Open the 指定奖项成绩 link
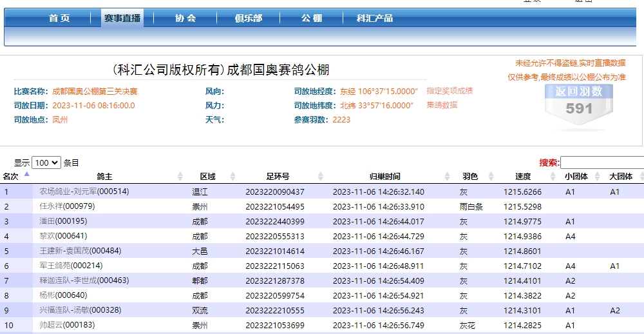The width and height of the screenshot is (644, 334). 450,91
